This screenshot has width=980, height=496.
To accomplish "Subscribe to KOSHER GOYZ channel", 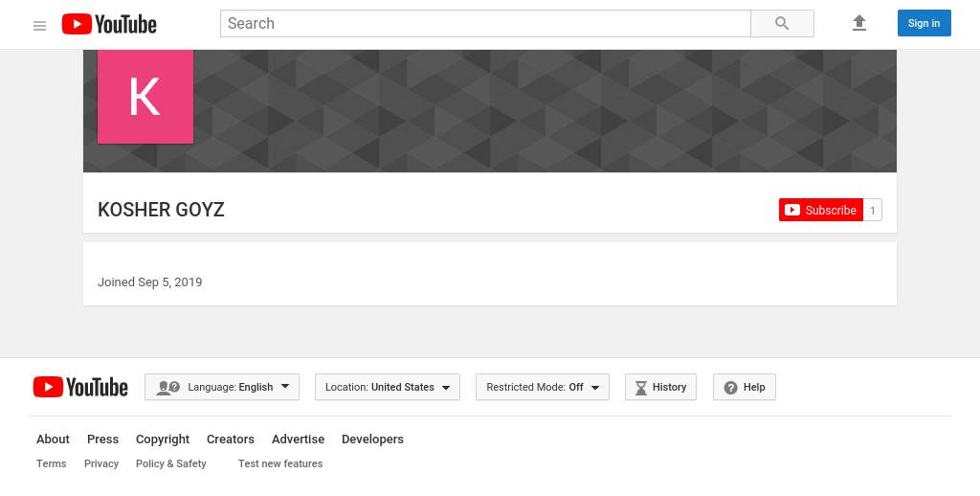I will click(820, 211).
